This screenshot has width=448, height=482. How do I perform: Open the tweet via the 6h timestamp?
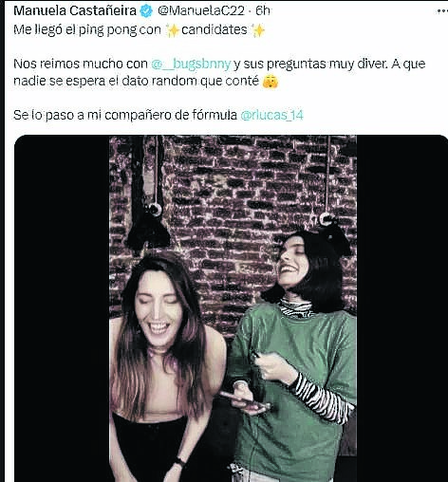[262, 10]
